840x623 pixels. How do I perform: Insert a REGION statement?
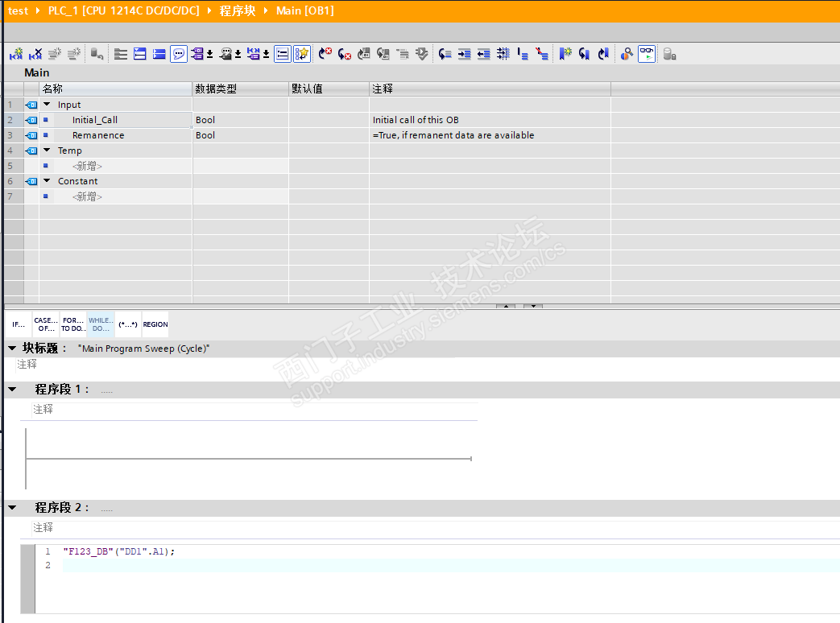pyautogui.click(x=155, y=324)
